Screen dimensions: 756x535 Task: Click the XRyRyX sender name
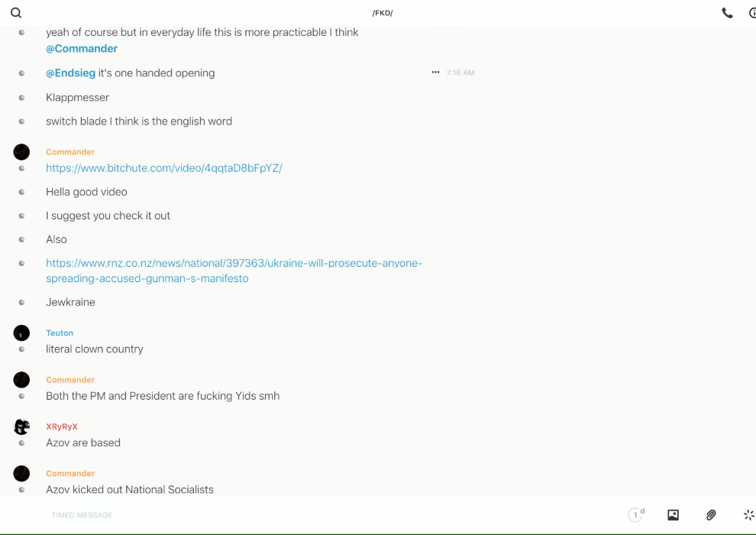click(x=62, y=426)
